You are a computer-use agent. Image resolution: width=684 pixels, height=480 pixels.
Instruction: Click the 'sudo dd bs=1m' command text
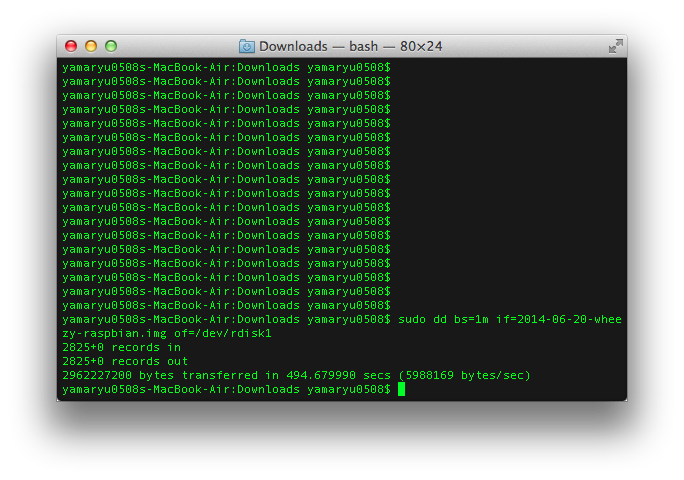click(443, 319)
